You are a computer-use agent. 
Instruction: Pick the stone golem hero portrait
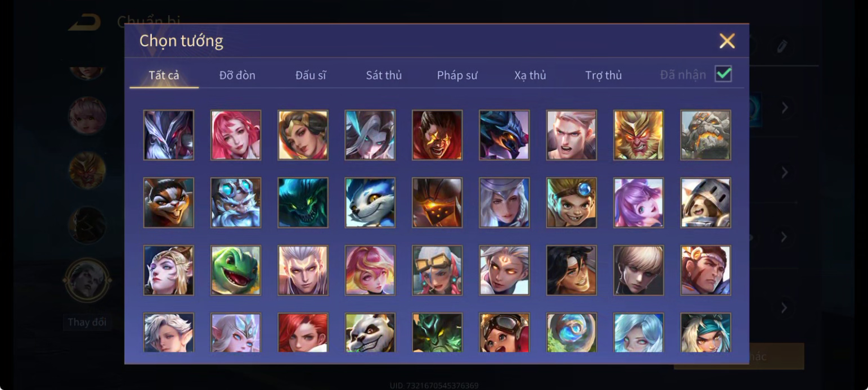(705, 135)
